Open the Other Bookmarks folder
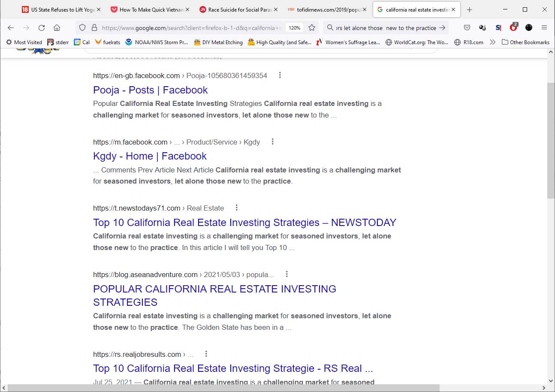The image size is (555, 392). (525, 42)
